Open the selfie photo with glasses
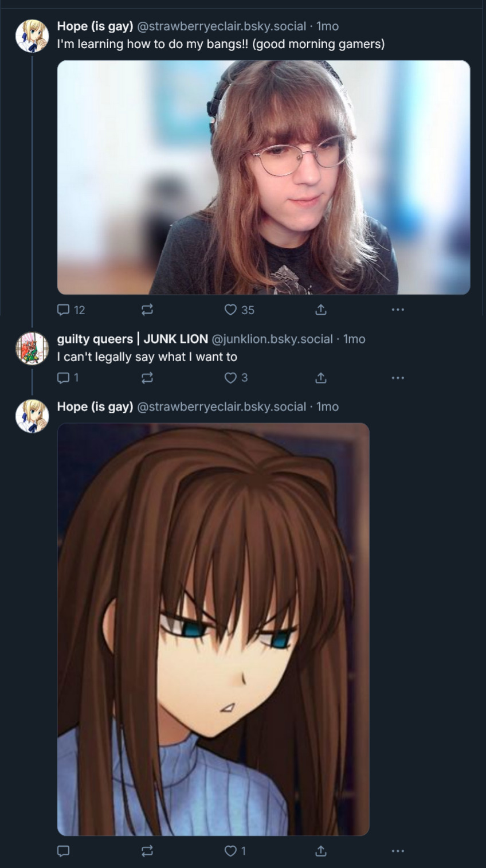 click(264, 178)
